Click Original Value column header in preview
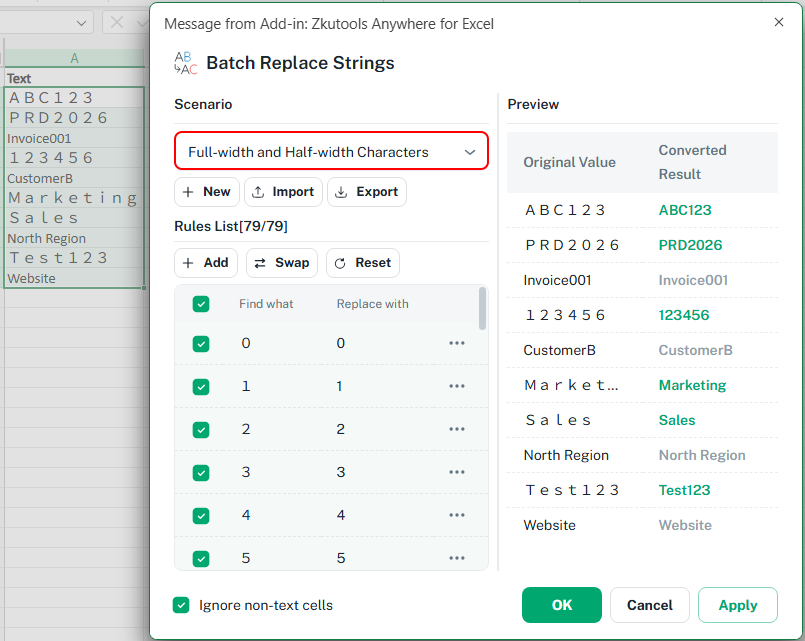 569,162
